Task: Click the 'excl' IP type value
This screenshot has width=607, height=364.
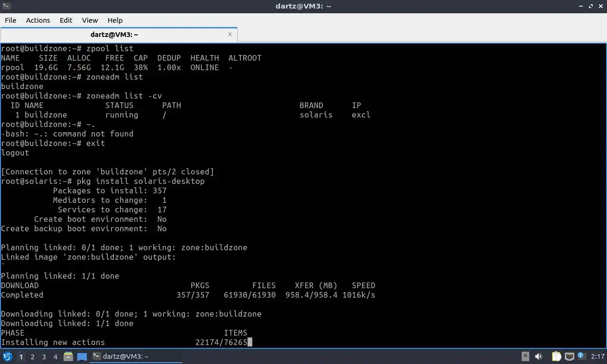Action: (361, 115)
